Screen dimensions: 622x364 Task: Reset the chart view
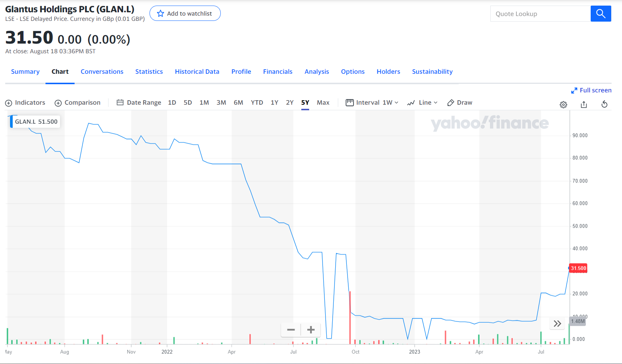(604, 105)
